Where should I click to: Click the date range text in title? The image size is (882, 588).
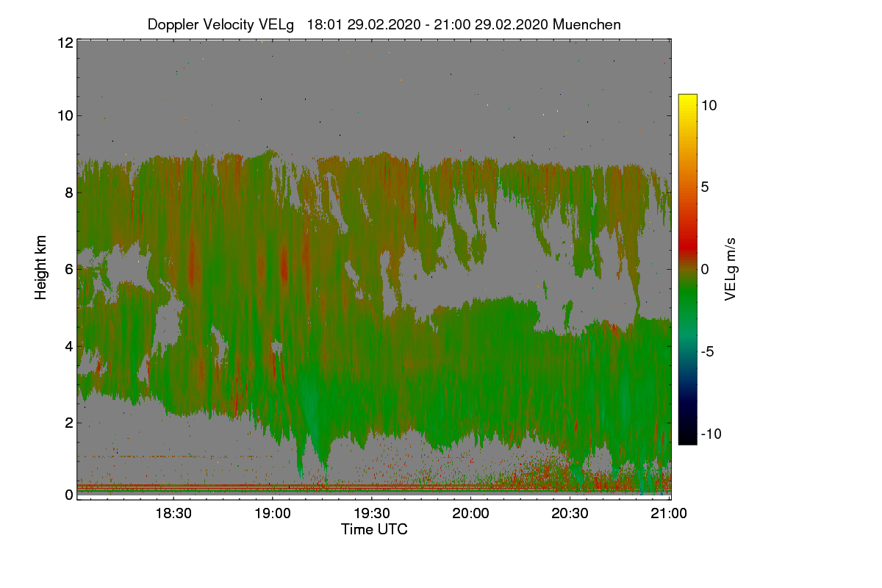point(427,24)
